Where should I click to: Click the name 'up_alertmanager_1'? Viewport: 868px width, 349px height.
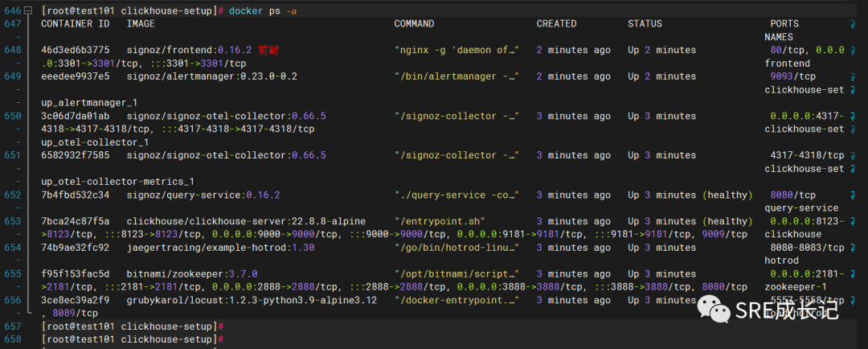click(x=89, y=103)
